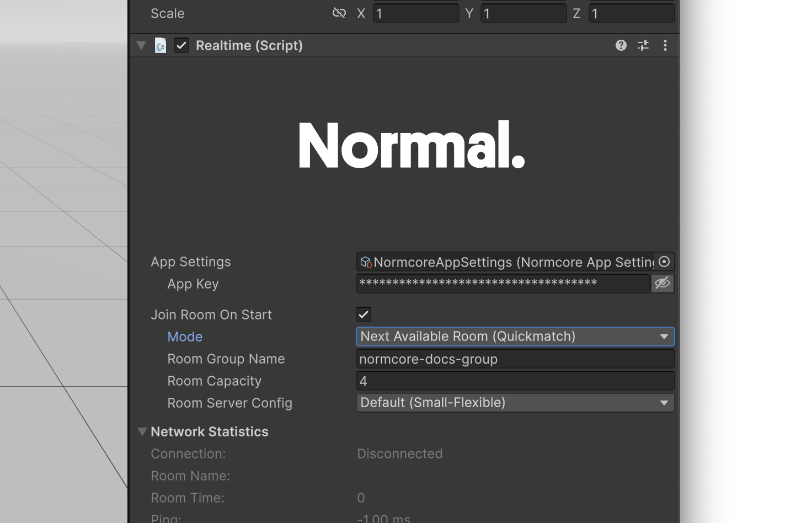Screen dimensions: 812x523
Task: Open the Realtime component three-dot menu
Action: (665, 45)
